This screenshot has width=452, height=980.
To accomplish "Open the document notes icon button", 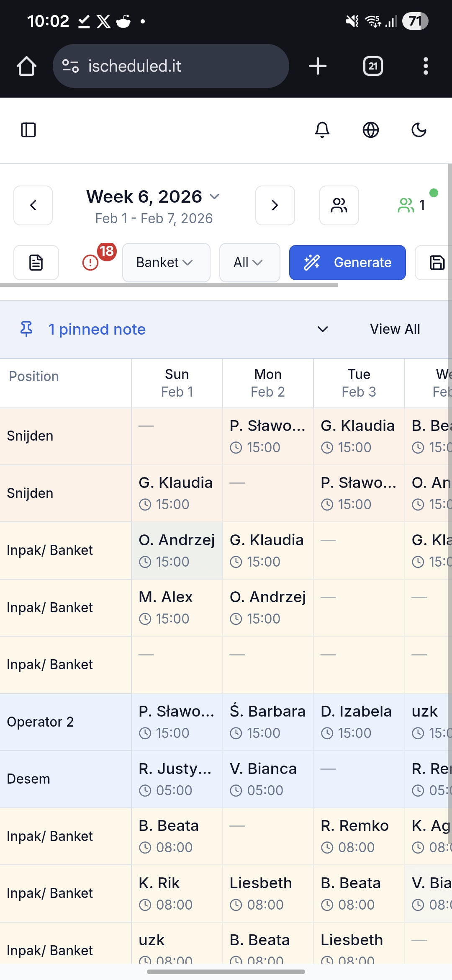I will [36, 263].
